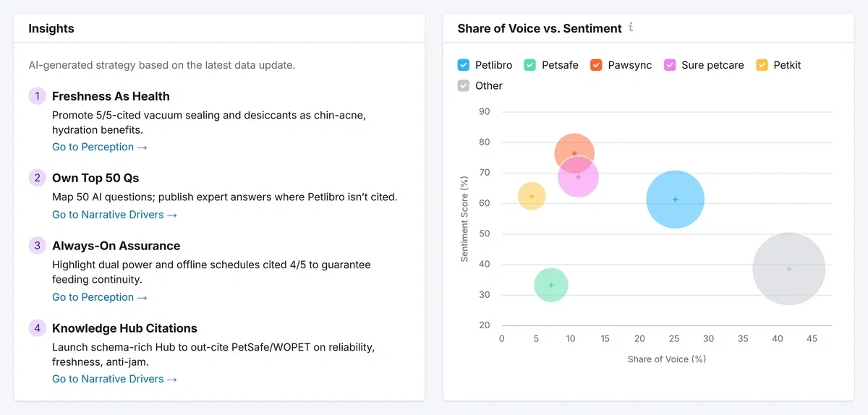Disable the Pawsync series checkbox
This screenshot has width=868, height=415.
click(x=596, y=65)
